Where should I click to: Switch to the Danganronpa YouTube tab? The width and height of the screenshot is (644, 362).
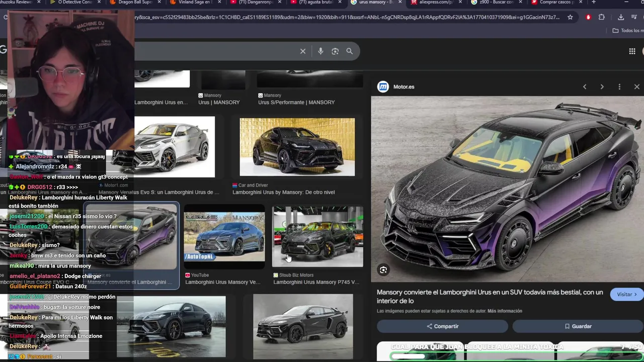(x=255, y=3)
